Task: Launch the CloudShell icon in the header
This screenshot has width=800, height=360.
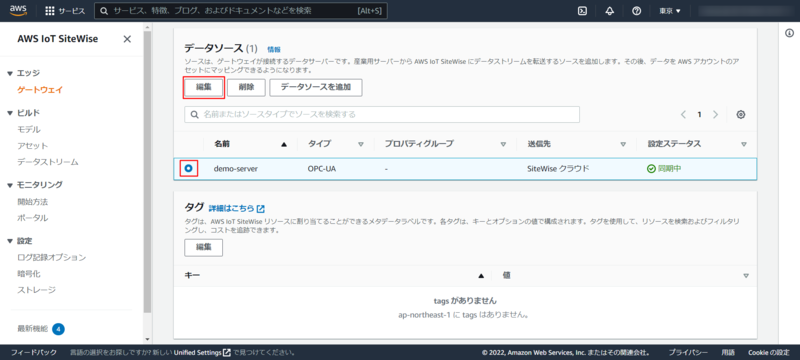Action: pyautogui.click(x=582, y=11)
